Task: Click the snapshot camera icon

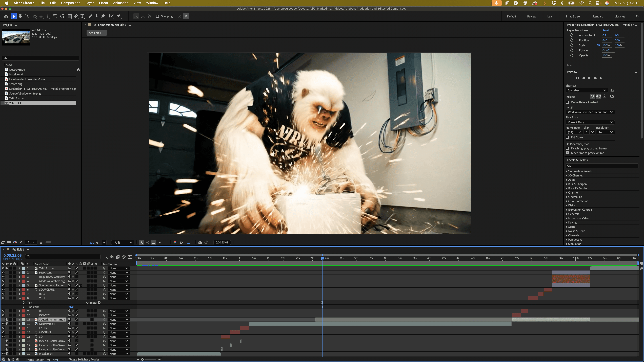Action: point(200,242)
